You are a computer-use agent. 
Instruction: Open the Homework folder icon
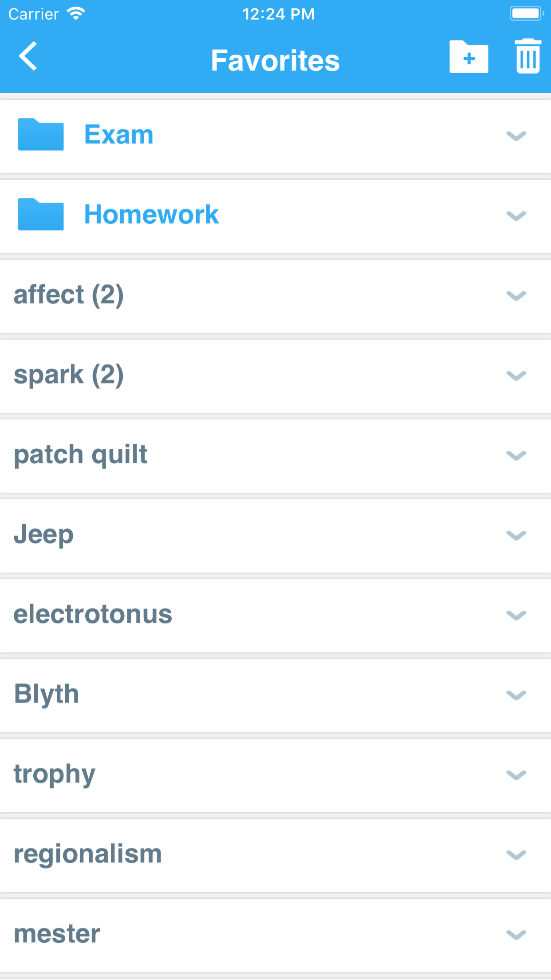tap(41, 214)
